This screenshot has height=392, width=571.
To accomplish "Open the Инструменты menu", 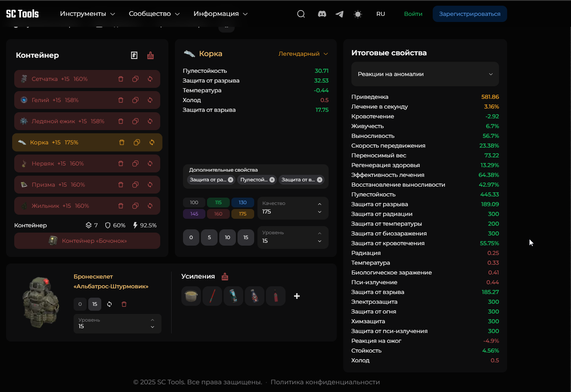I will 87,14.
